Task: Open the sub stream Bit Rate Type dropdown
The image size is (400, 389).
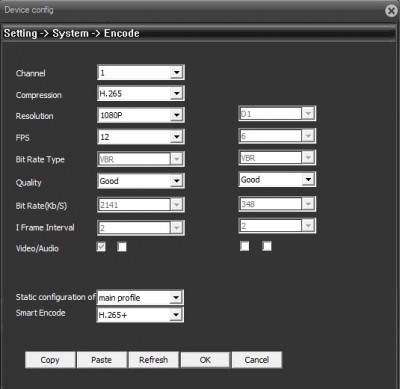Action: tap(277, 158)
